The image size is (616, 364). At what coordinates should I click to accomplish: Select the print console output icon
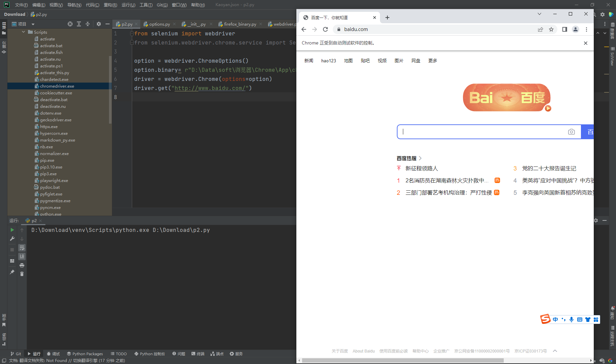(22, 266)
